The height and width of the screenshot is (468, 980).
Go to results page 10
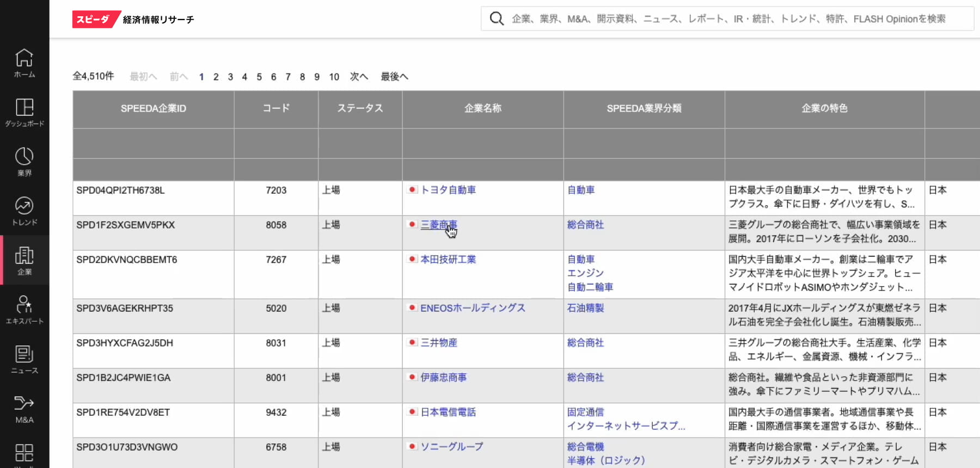[x=334, y=77]
